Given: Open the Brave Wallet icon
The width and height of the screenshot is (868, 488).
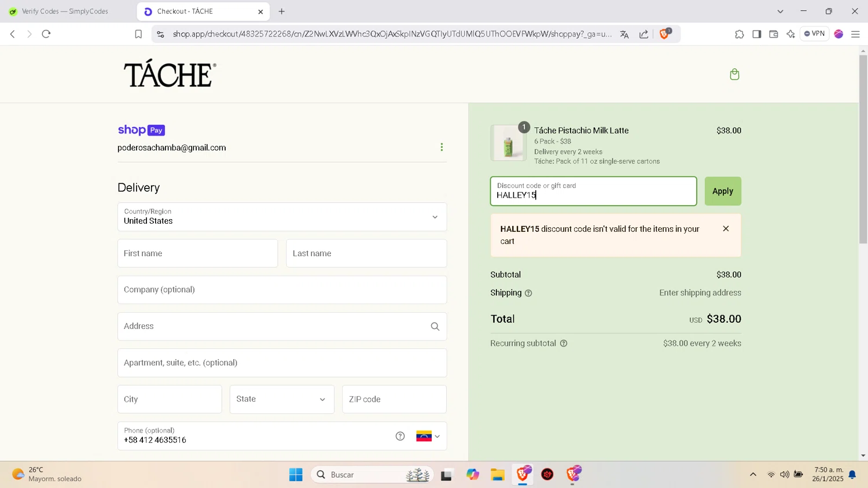Looking at the screenshot, I should (774, 34).
